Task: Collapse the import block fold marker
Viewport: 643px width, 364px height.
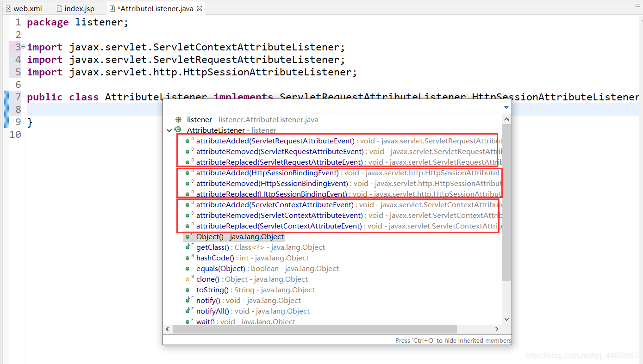Action: (23, 47)
